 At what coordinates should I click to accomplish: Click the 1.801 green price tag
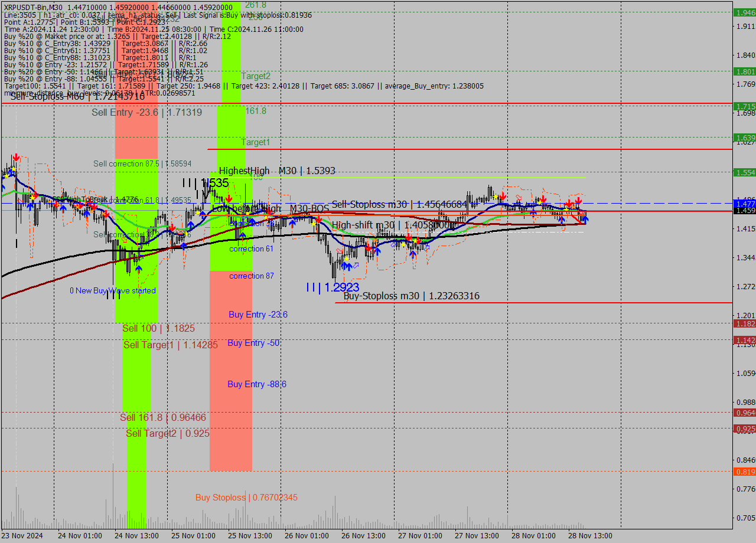pyautogui.click(x=745, y=71)
